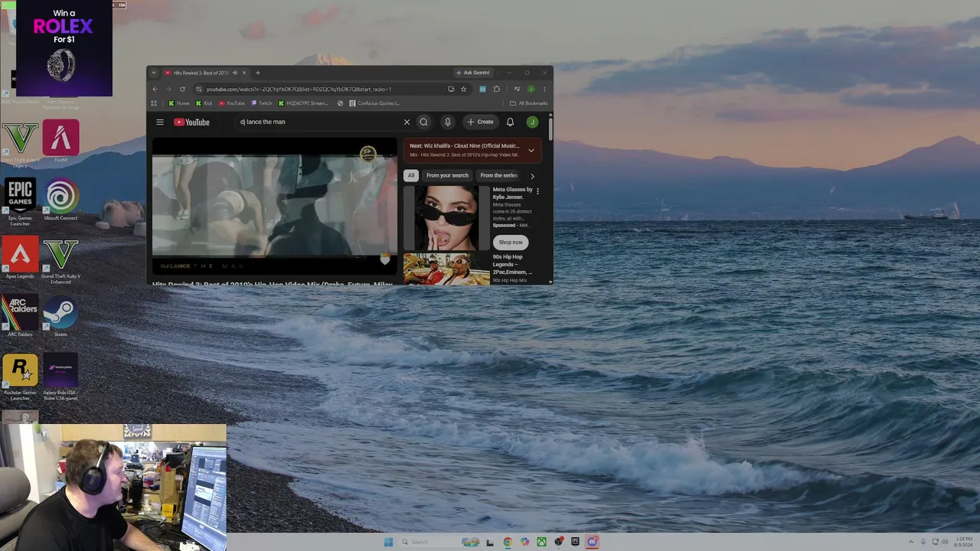Click the YouTube video player
Image resolution: width=980 pixels, height=551 pixels.
[x=274, y=207]
